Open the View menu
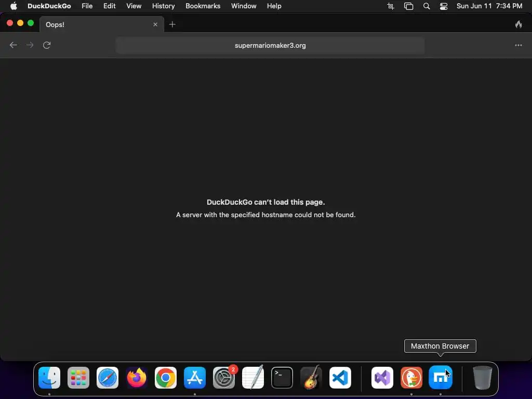 click(x=134, y=6)
